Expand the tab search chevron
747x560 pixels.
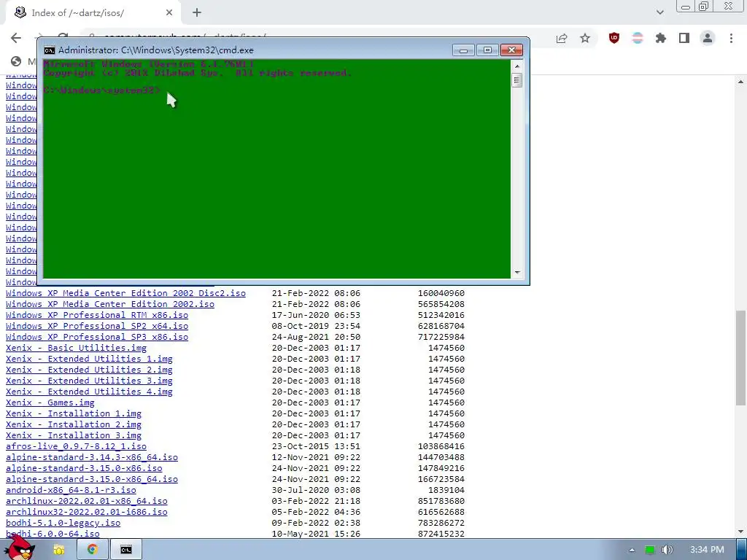(x=659, y=12)
